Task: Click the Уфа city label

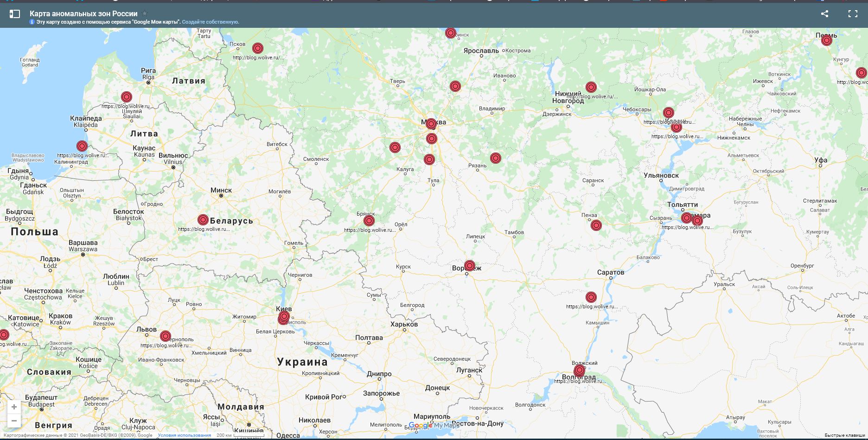Action: 821,160
